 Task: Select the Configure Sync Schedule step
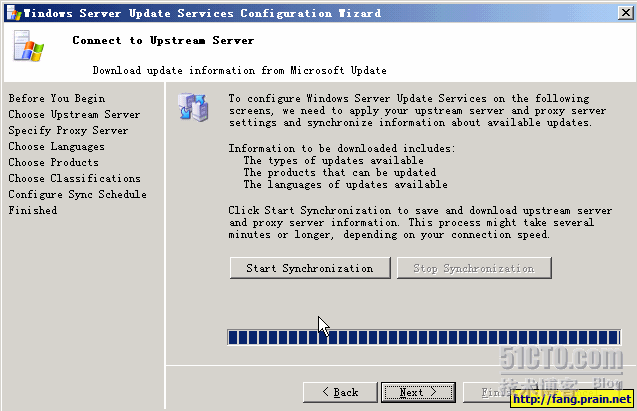(x=77, y=195)
